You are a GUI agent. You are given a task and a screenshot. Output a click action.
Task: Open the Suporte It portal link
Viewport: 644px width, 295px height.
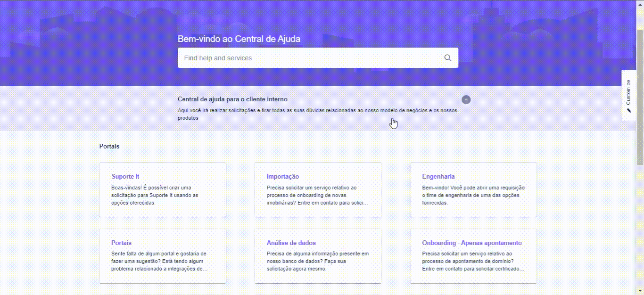[x=125, y=177]
